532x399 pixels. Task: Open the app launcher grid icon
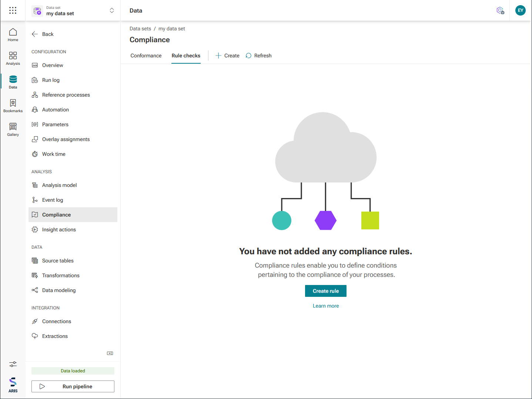pyautogui.click(x=13, y=10)
